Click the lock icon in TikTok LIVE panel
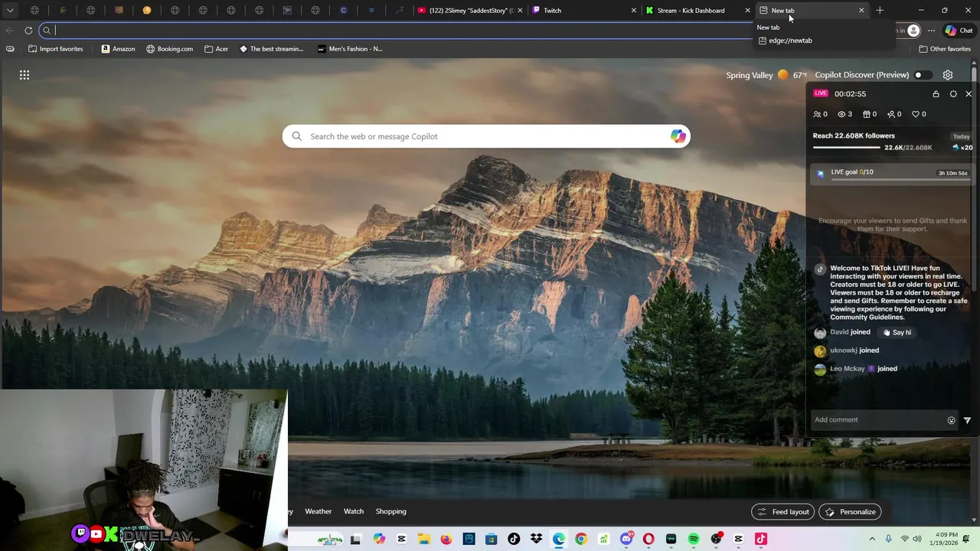The height and width of the screenshot is (551, 980). coord(936,94)
